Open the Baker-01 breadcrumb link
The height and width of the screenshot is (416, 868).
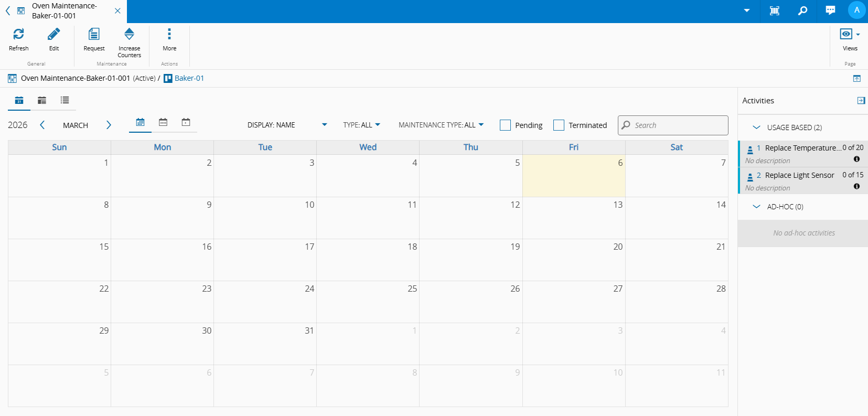189,78
